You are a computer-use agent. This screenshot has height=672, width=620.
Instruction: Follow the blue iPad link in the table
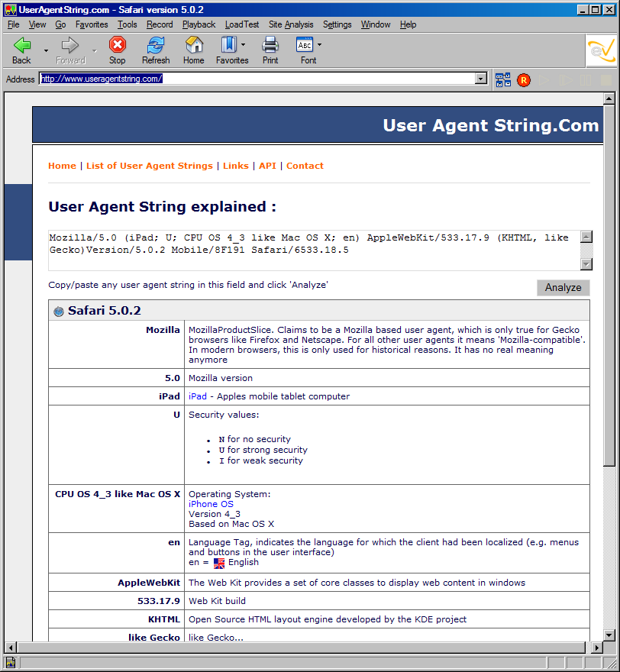point(198,396)
